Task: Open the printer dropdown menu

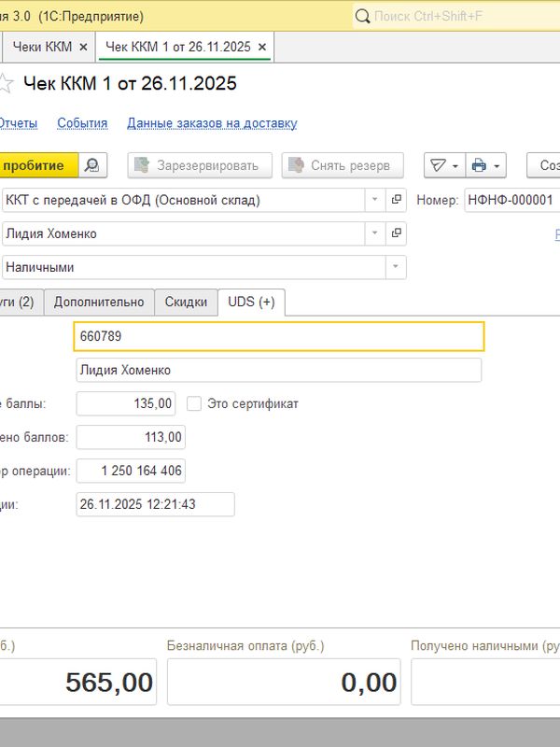Action: coord(485,165)
